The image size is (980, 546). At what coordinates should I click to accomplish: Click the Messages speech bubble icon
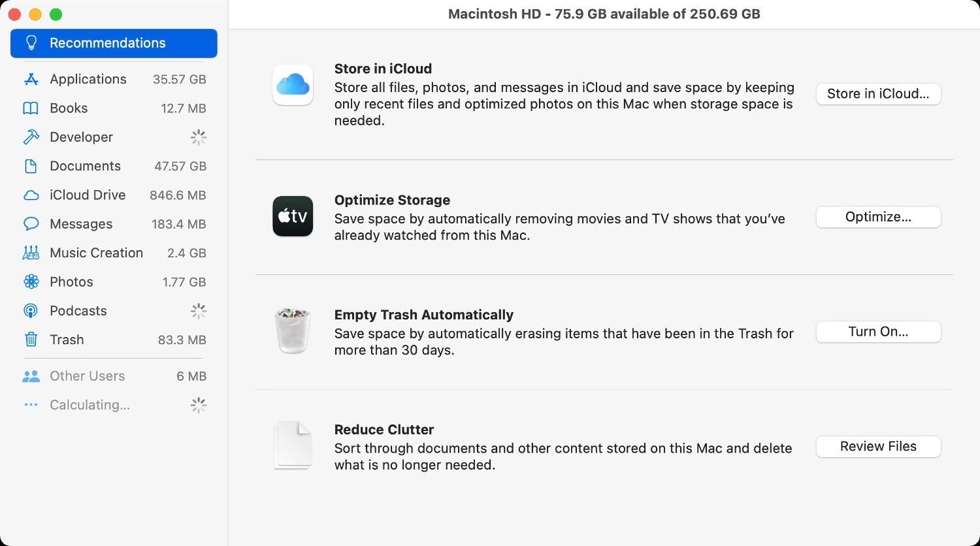point(30,224)
